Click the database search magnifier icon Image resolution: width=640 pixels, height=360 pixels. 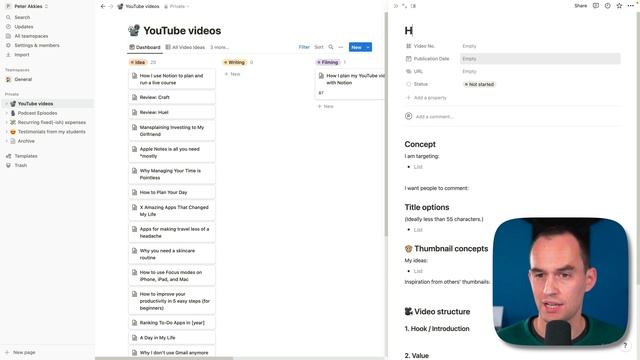point(331,47)
